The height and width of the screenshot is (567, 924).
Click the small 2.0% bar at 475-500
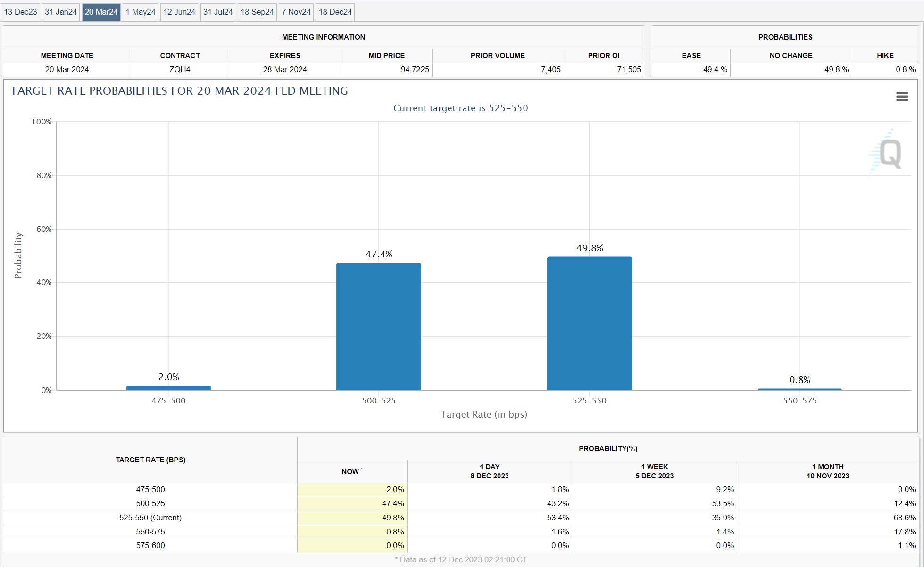tap(168, 388)
